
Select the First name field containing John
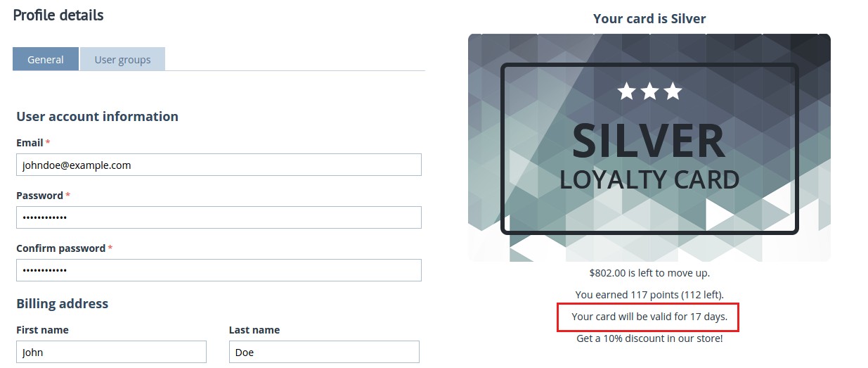111,352
